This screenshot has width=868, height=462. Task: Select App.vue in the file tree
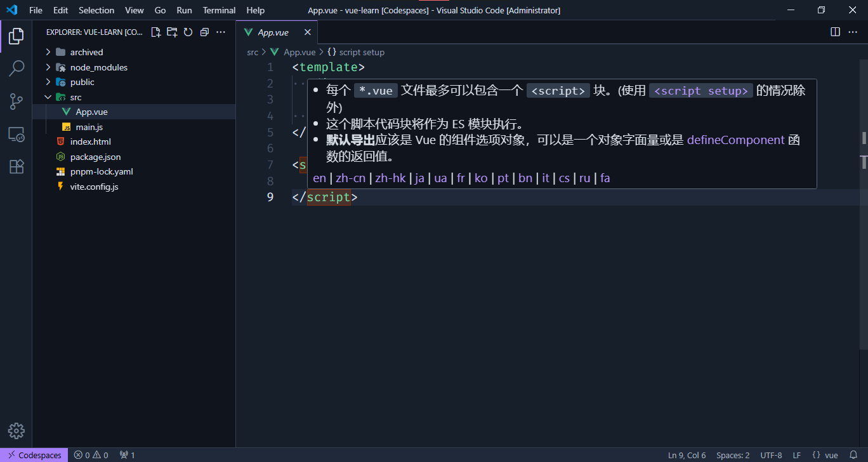pos(134,112)
